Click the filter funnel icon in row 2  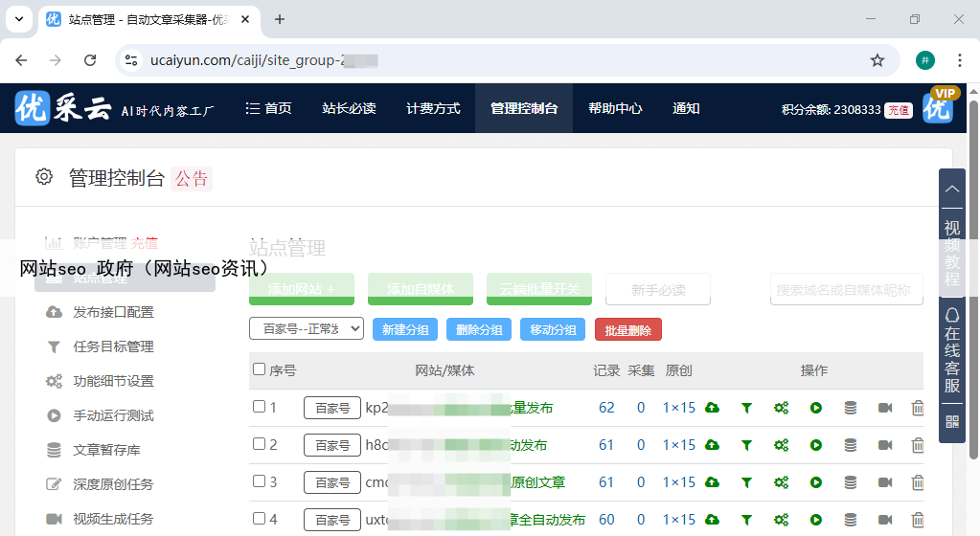click(746, 445)
